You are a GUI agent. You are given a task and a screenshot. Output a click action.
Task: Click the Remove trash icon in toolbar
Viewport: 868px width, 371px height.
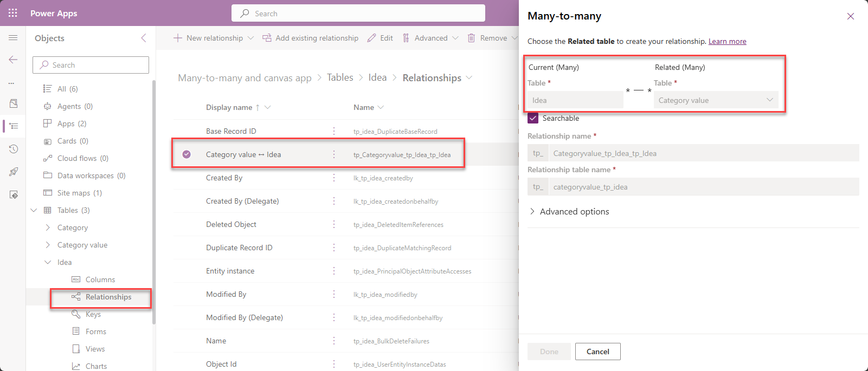click(x=472, y=38)
